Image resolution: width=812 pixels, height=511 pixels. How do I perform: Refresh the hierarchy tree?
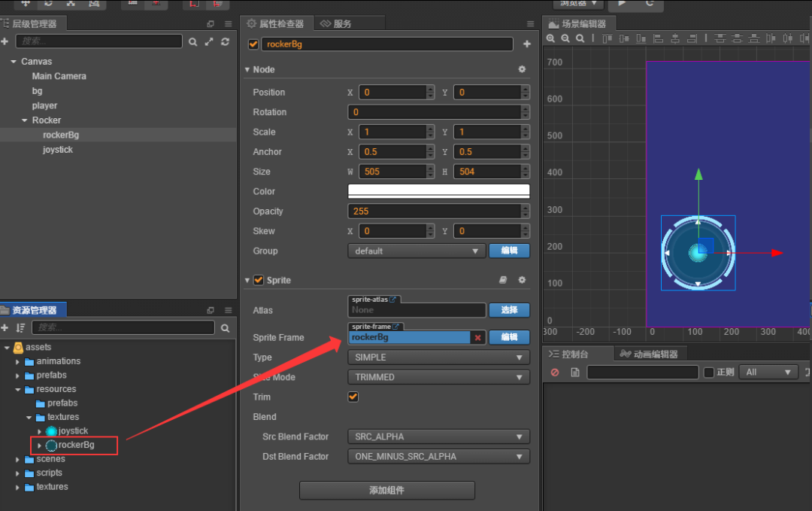pos(226,42)
